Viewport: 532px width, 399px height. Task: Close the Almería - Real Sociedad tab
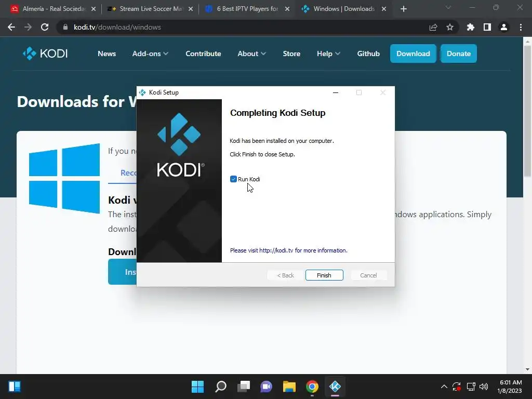pos(94,9)
